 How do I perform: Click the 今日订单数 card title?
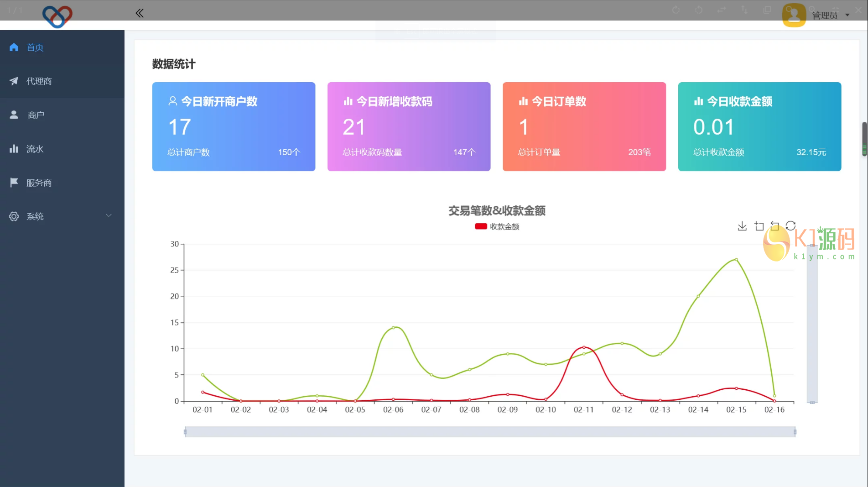coord(559,101)
